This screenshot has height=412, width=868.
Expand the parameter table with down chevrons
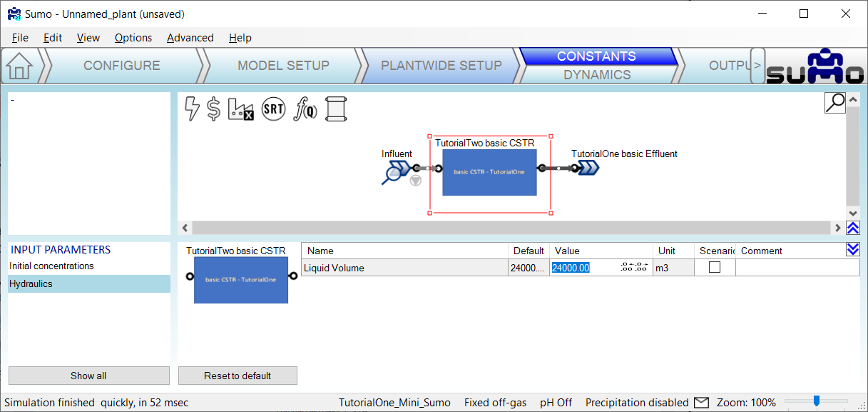point(852,249)
